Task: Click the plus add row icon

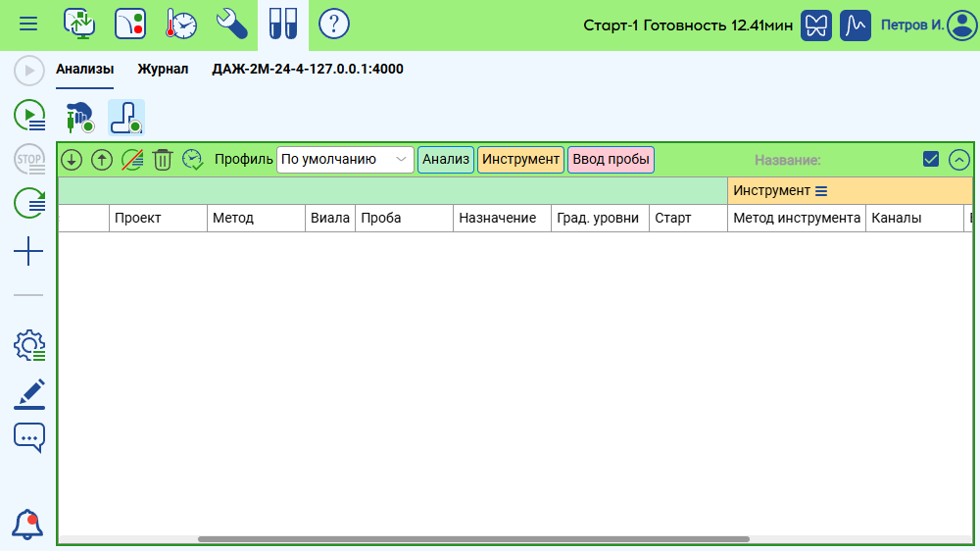Action: point(29,252)
